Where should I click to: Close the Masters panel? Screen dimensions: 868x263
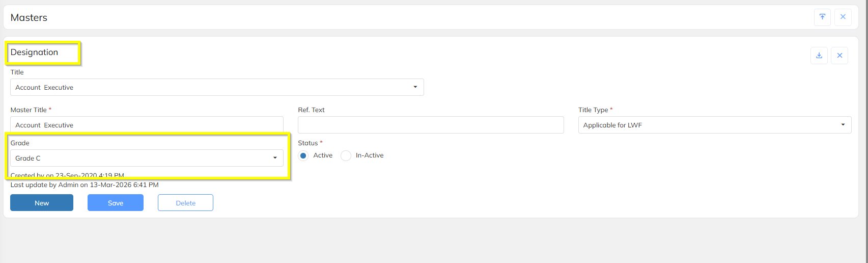pyautogui.click(x=843, y=17)
